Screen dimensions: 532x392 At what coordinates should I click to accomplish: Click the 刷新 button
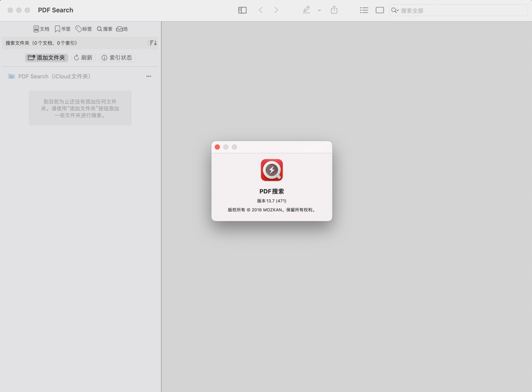83,58
